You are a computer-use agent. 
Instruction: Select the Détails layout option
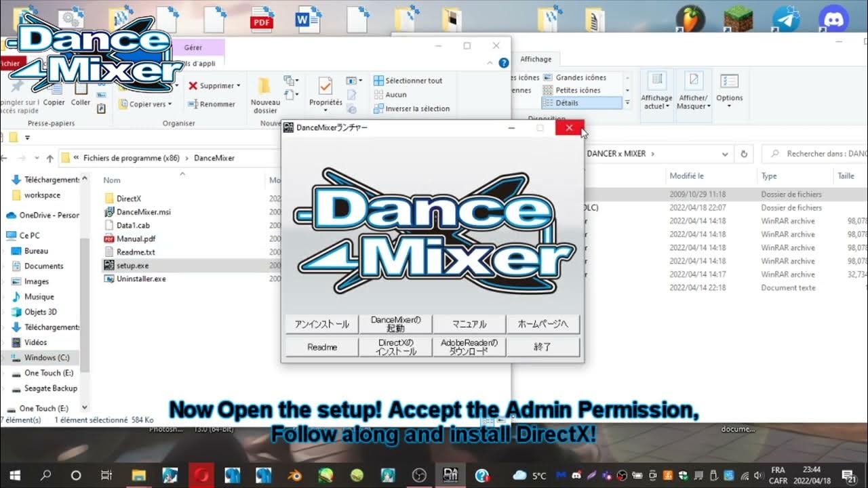coord(581,103)
